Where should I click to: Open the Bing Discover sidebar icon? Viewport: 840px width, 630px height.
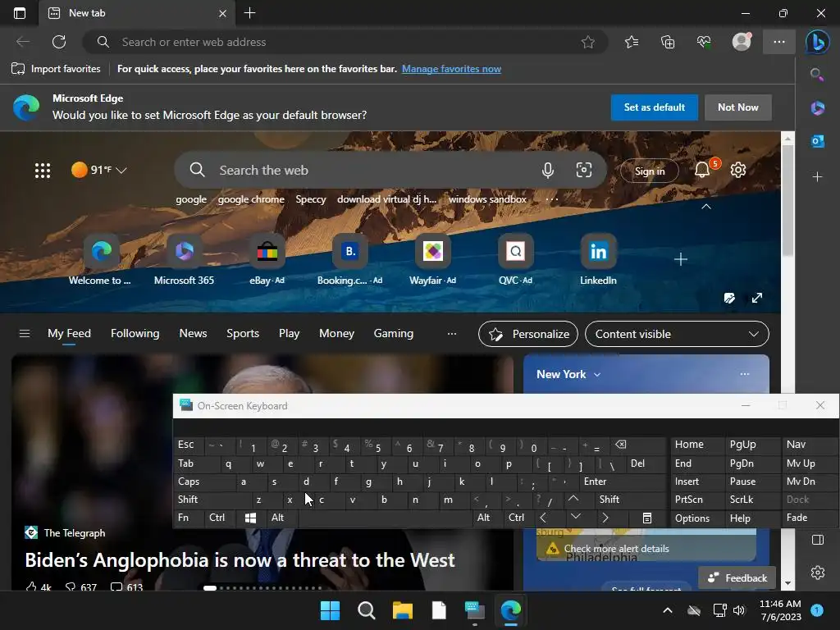818,42
